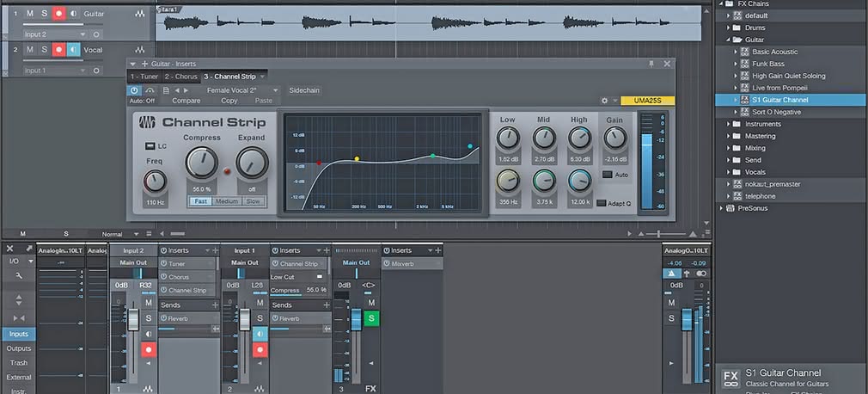Screen dimensions: 868x394
Task: Switch to the 2 - Chorus insert tab
Action: (x=181, y=77)
